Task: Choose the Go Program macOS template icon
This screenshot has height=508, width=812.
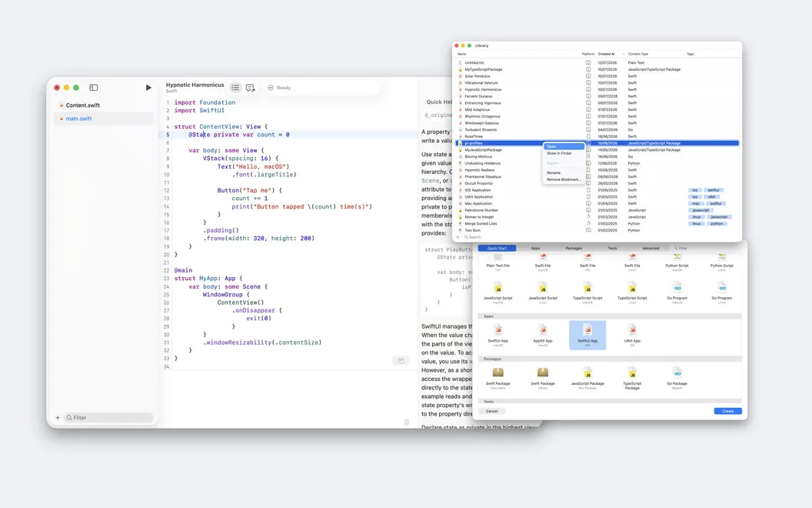Action: pos(677,288)
